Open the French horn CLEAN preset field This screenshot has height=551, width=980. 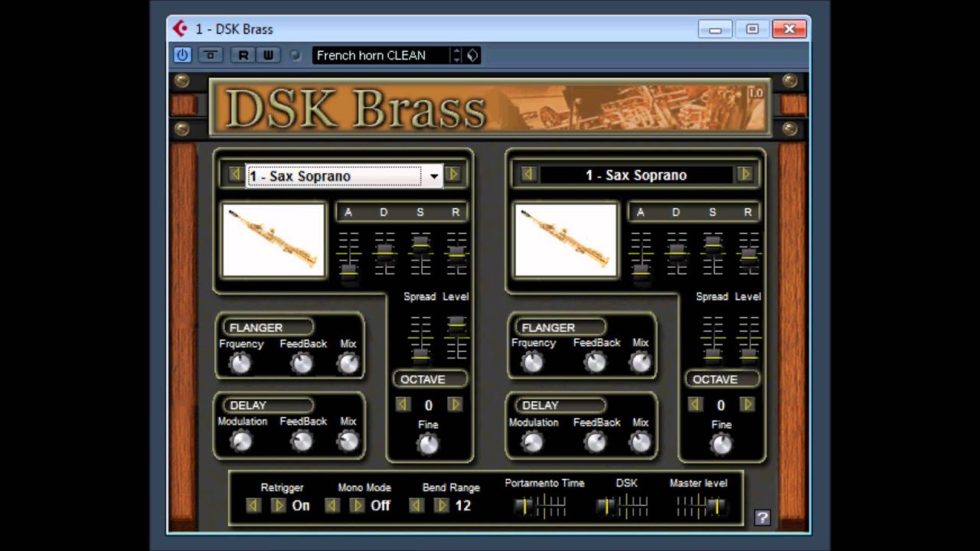pos(381,55)
